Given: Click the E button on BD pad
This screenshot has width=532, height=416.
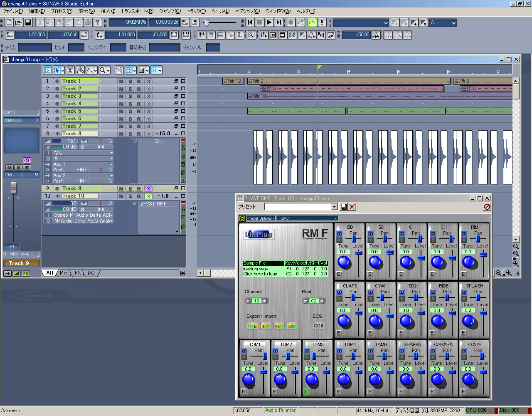Looking at the screenshot, I should click(x=339, y=274).
